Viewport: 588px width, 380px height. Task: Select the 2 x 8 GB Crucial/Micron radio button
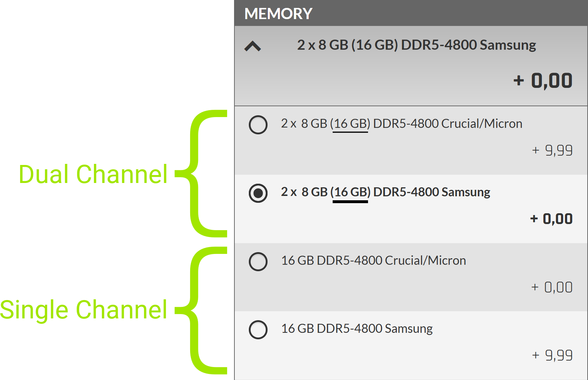click(x=258, y=125)
